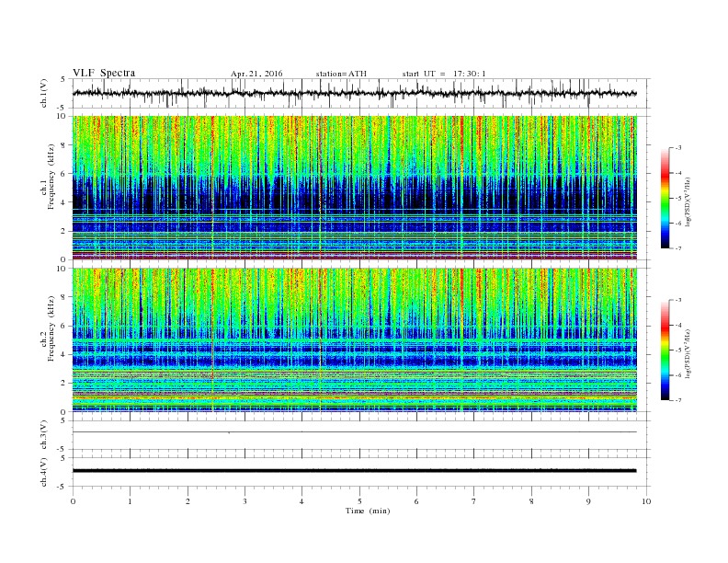Click time axis tick label "8"
The height and width of the screenshot is (563, 728).
pyautogui.click(x=531, y=501)
